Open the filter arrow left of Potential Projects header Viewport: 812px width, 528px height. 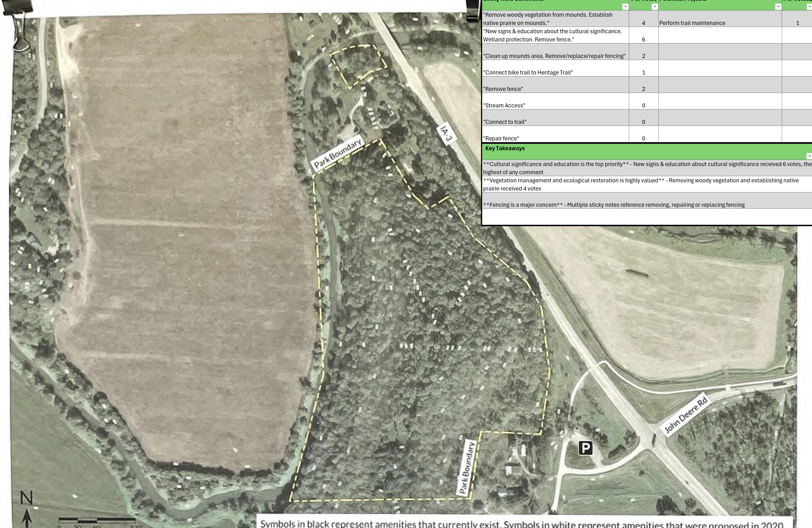tap(654, 7)
